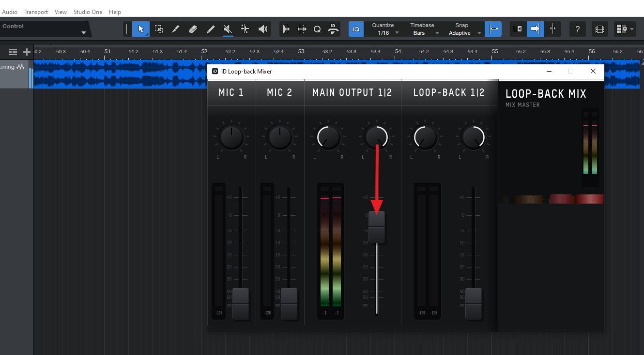
Task: Open the Transport menu
Action: [x=36, y=12]
